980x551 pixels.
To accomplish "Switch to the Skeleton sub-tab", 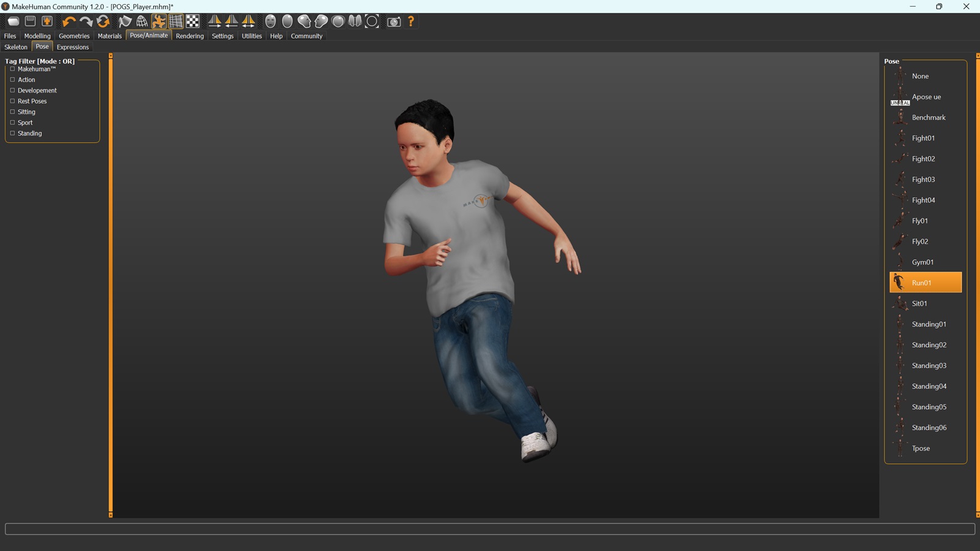I will pos(16,47).
